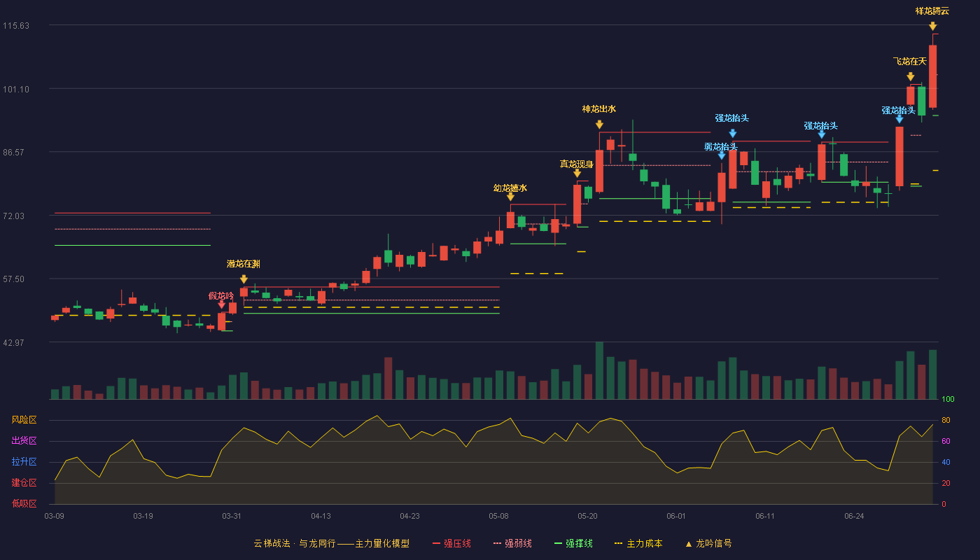This screenshot has width=980, height=560.
Task: Click the 风险区 zone label
Action: tap(24, 420)
